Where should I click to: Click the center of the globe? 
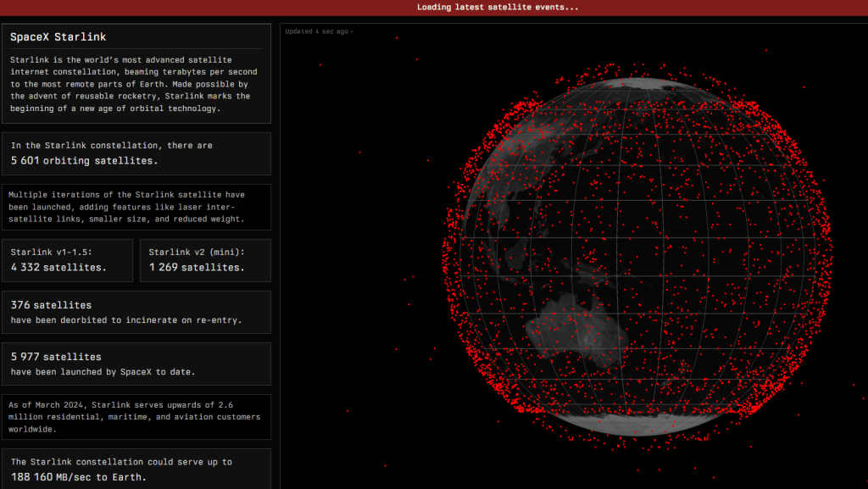pyautogui.click(x=636, y=257)
